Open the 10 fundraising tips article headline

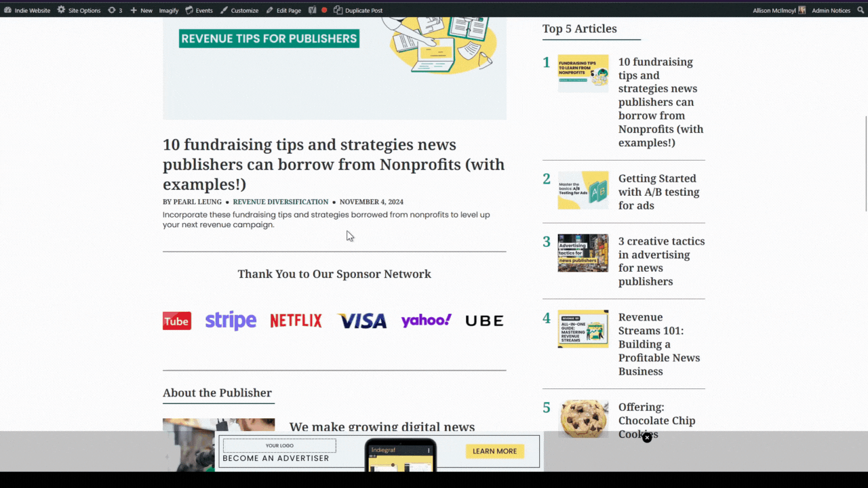[334, 164]
